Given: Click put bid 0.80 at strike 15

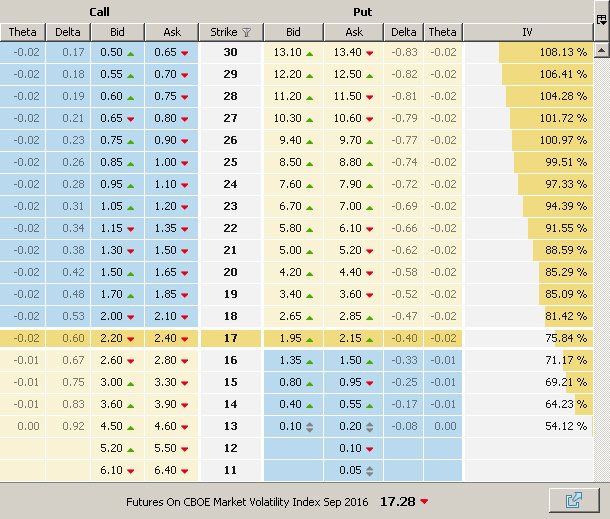Looking at the screenshot, I should point(293,382).
